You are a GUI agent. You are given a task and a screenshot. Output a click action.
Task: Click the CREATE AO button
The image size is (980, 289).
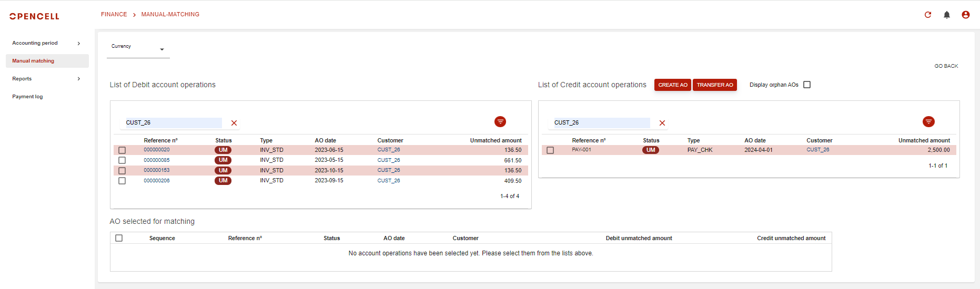(x=672, y=85)
